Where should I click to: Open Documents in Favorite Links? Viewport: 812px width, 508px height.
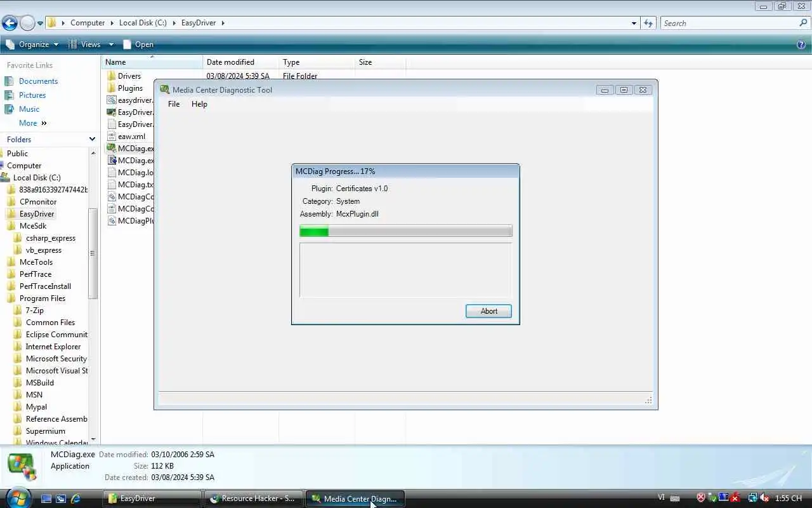[x=38, y=81]
